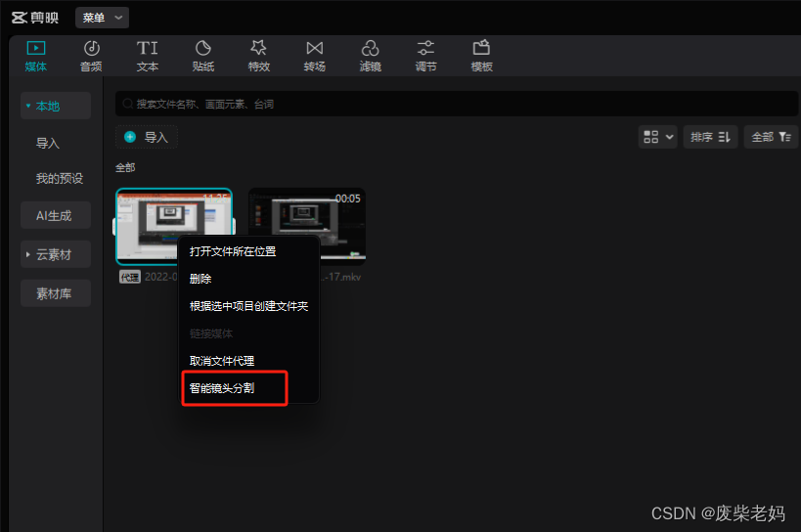Click the 剪映 app logo
The image size is (801, 532).
click(35, 18)
